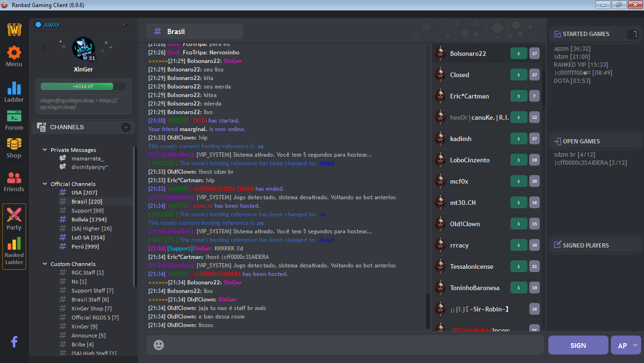This screenshot has height=363, width=644.
Task: Add a channel with the plus icon
Action: [126, 127]
